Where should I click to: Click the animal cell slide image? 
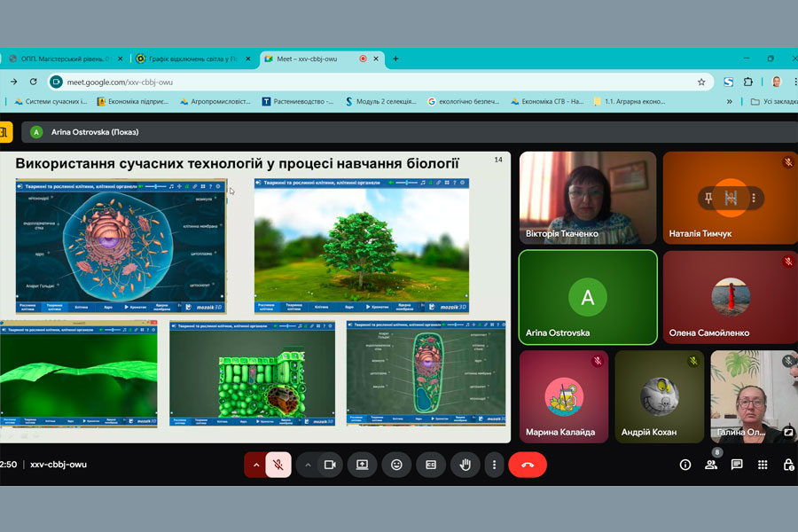pos(121,246)
